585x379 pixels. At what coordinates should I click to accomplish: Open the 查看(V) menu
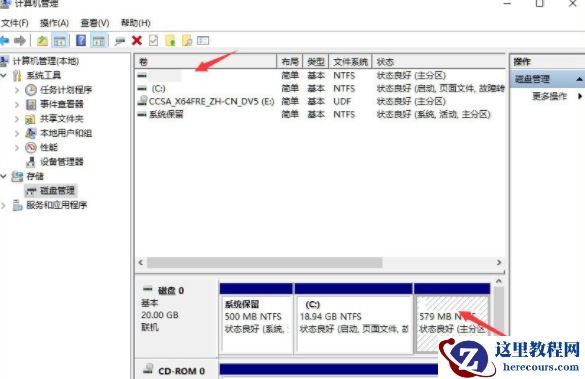(x=95, y=23)
